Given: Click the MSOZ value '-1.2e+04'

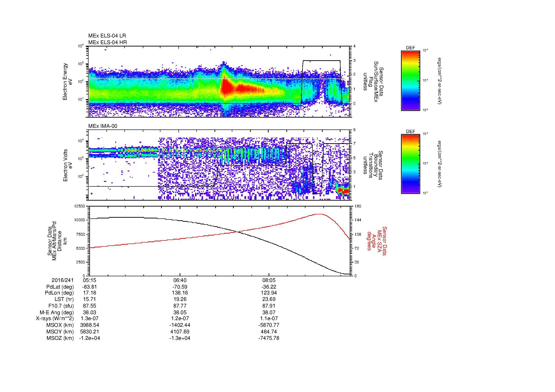Looking at the screenshot, I should 90,338.
